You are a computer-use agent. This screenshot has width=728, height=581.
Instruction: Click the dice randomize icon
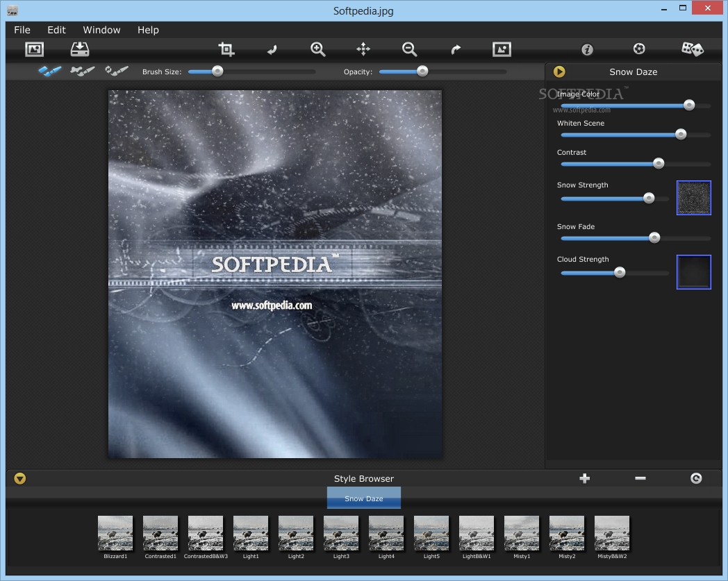coord(693,49)
